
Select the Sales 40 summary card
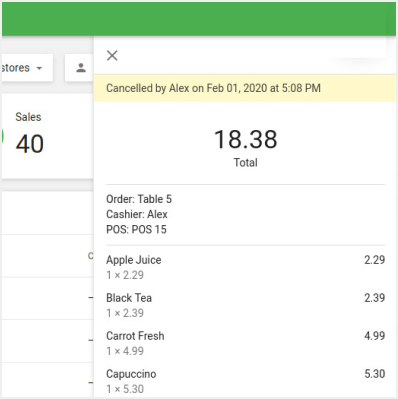[47, 137]
